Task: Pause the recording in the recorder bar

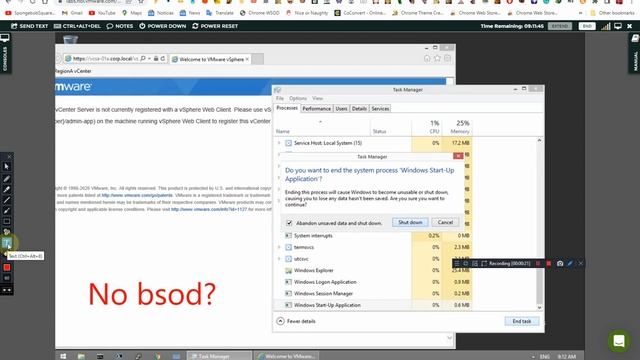Action: coord(538,264)
